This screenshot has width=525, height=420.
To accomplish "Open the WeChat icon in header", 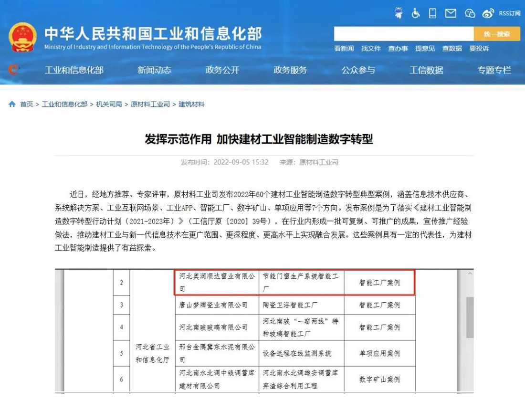I will point(470,13).
